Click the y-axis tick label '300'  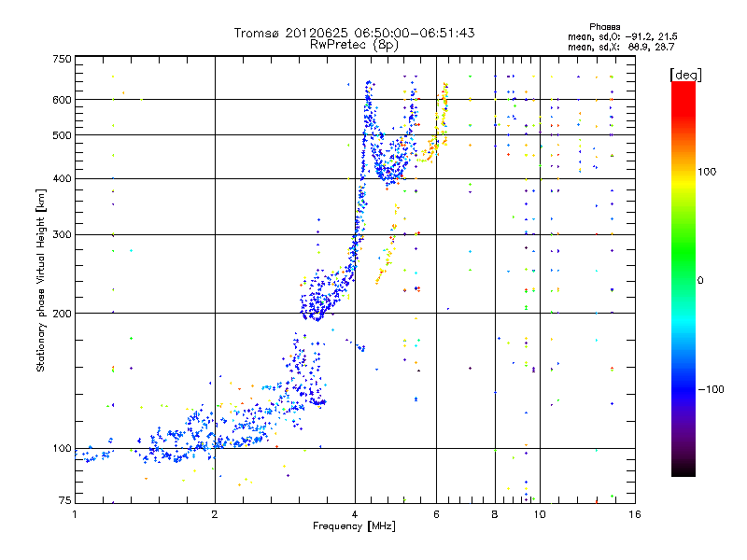(x=62, y=235)
